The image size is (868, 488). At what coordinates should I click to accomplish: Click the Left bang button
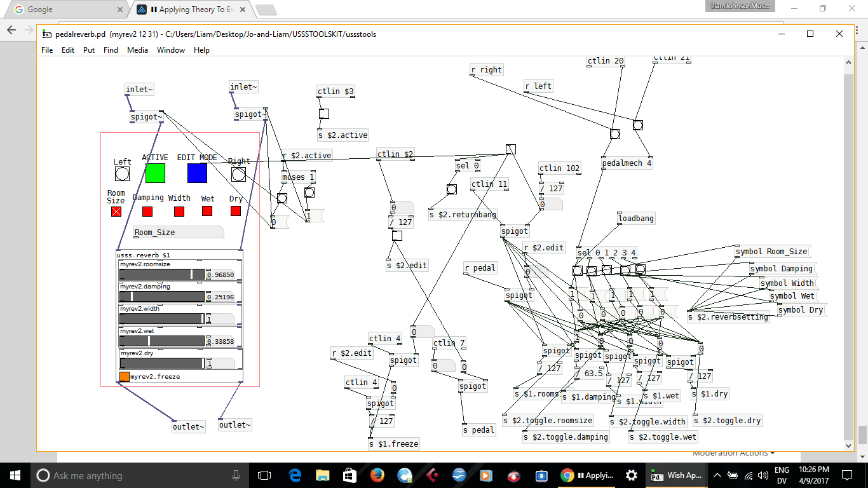tap(122, 174)
